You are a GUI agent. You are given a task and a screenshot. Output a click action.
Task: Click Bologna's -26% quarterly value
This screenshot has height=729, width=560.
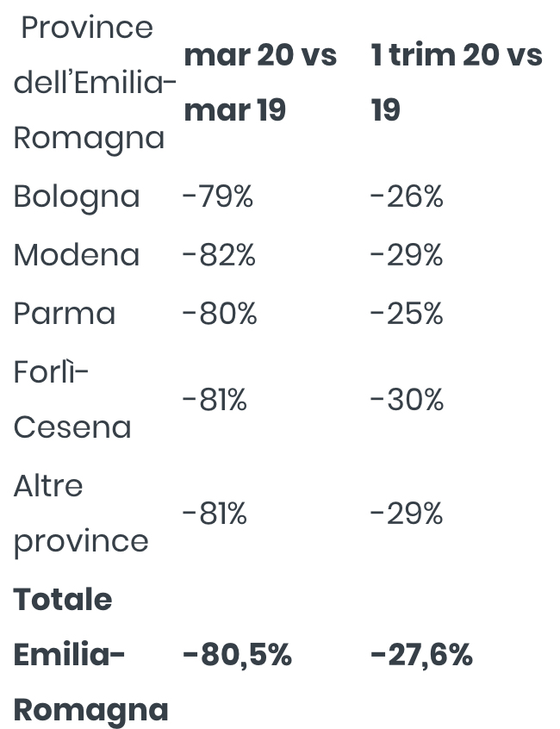[407, 196]
